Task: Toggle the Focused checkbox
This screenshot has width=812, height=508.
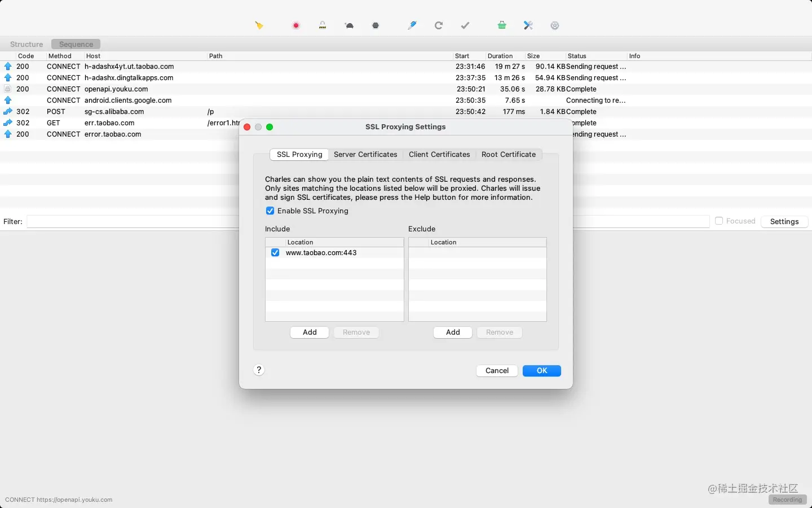Action: click(x=719, y=221)
